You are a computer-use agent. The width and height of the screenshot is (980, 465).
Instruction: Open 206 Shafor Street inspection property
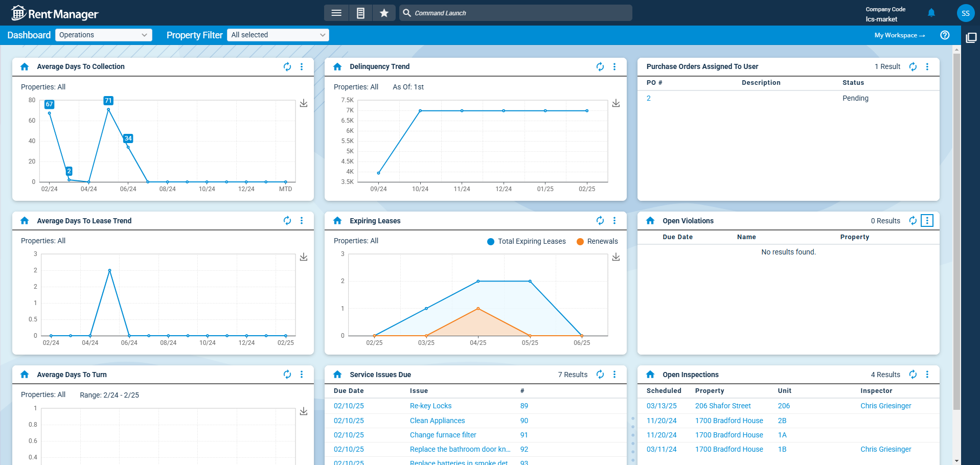tap(722, 406)
